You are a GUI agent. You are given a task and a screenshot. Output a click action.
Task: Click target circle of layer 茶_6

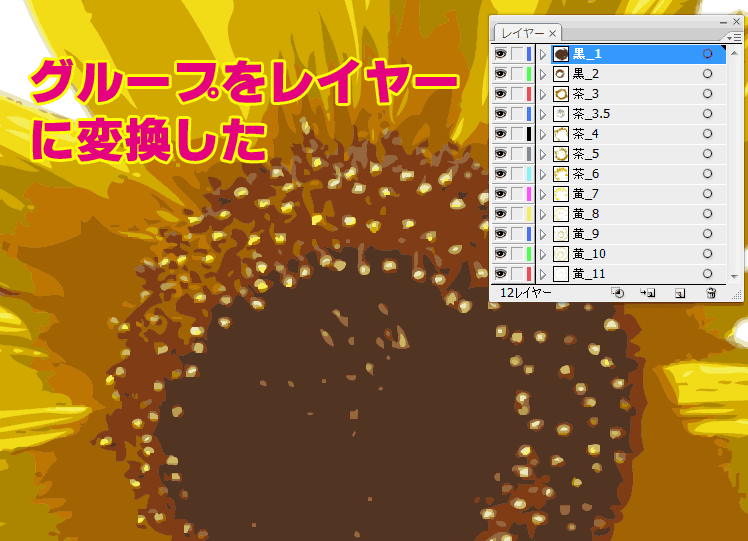707,174
